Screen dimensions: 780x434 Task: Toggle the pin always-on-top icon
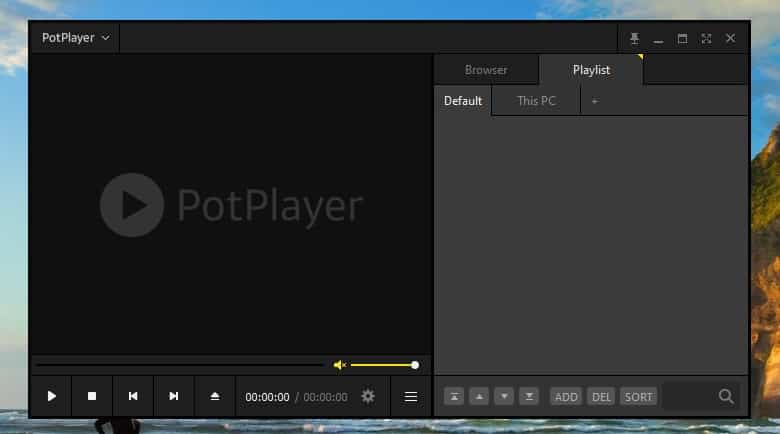[634, 38]
